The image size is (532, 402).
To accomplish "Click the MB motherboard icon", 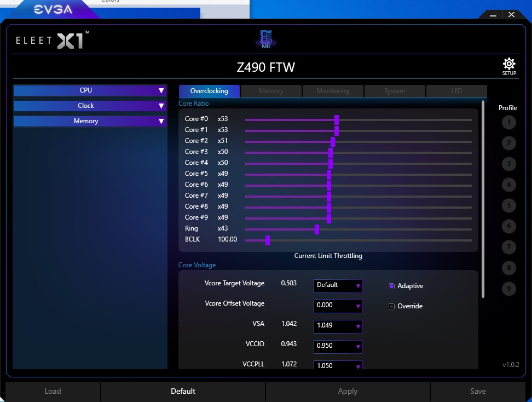I will (x=265, y=39).
